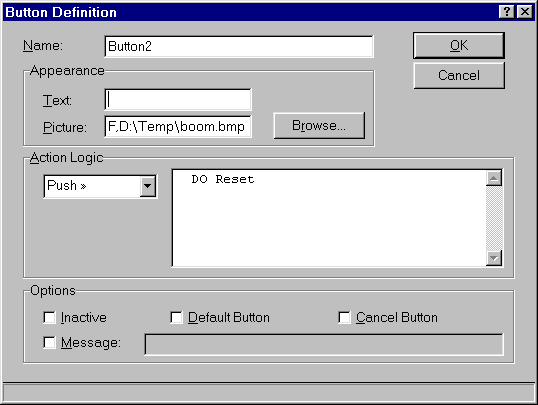
Task: Expand the Push event dropdown arrow
Action: (148, 186)
